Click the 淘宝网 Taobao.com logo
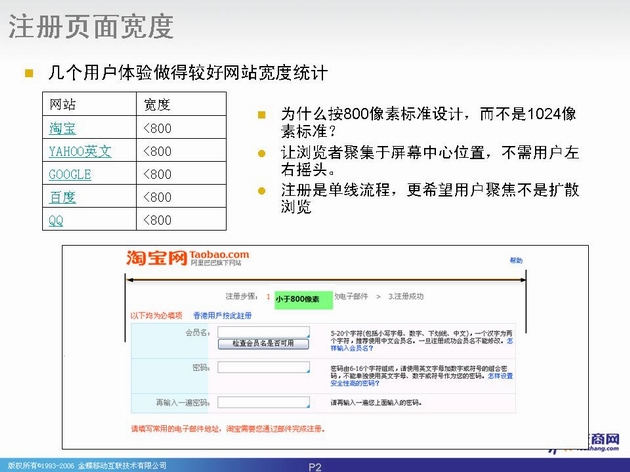The image size is (630, 472). coord(187,257)
